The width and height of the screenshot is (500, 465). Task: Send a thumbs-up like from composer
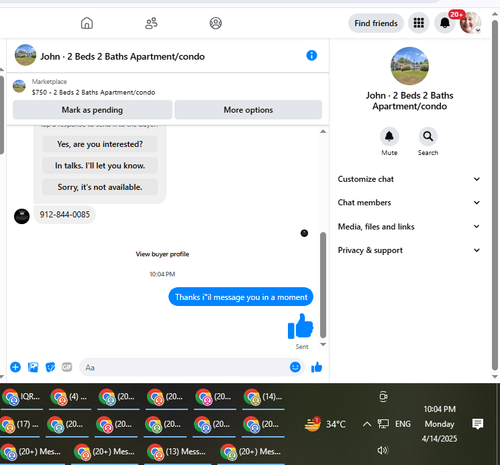pos(316,367)
